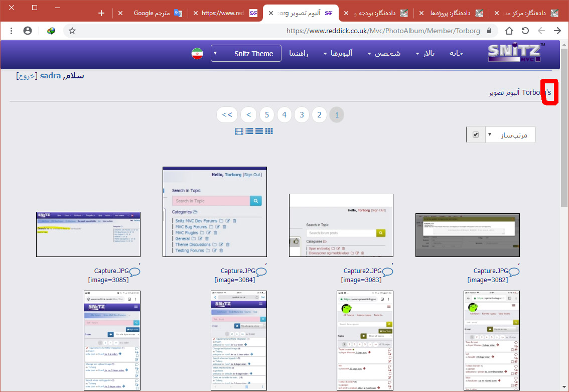Open the Chrome three-dot menu
This screenshot has height=392, width=569.
pyautogui.click(x=11, y=31)
